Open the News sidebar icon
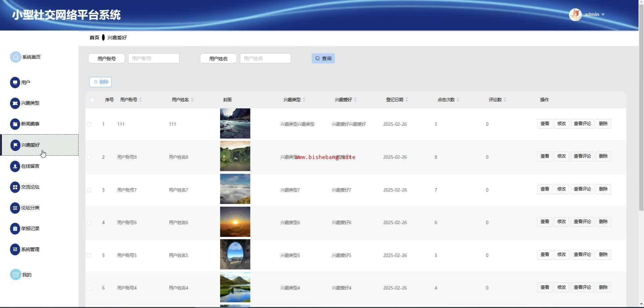644x308 pixels. (x=15, y=124)
